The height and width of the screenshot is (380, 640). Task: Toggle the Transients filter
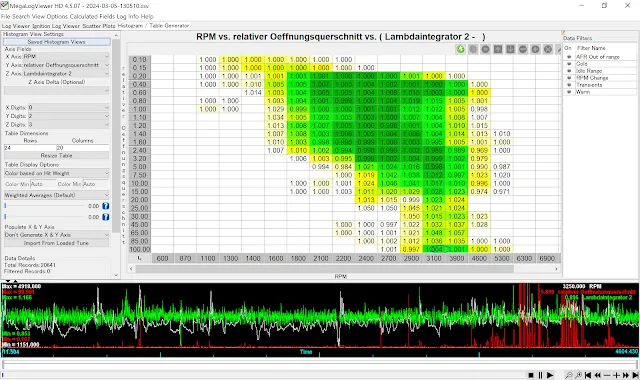(569, 85)
